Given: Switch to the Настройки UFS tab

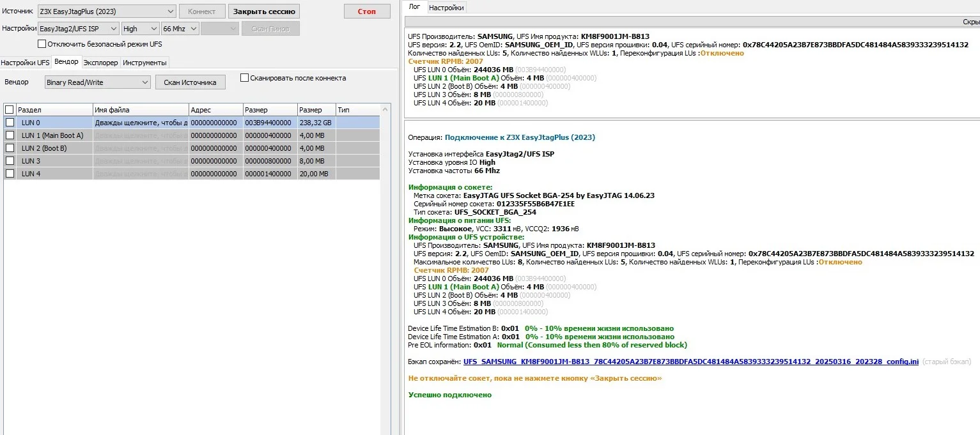Looking at the screenshot, I should click(x=25, y=63).
